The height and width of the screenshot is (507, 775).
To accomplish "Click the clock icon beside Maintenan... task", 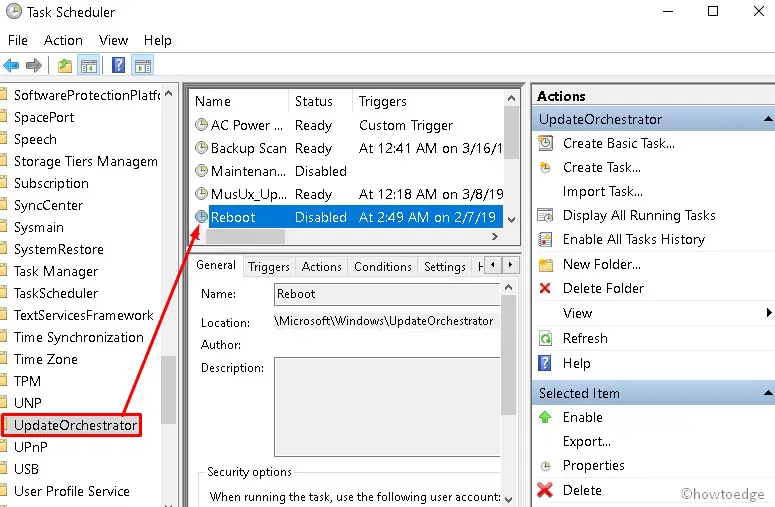I will (x=201, y=170).
